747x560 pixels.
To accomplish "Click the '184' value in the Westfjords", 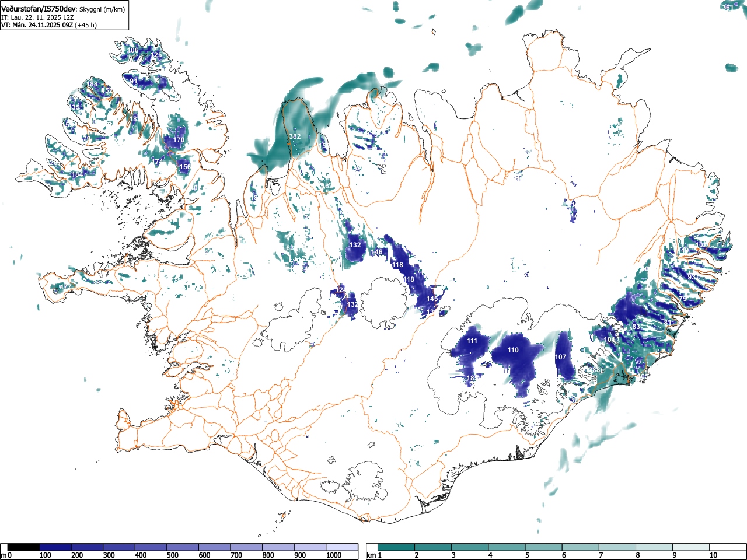I will tap(77, 174).
